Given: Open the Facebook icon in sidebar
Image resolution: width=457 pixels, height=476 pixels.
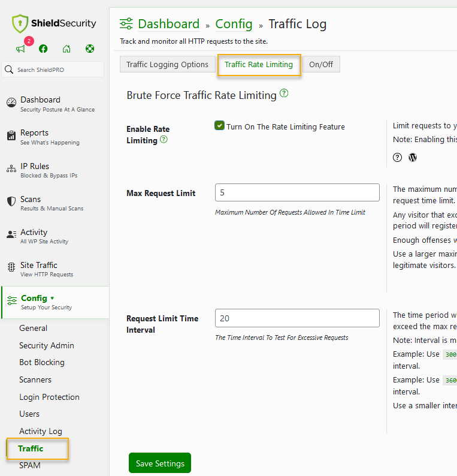Looking at the screenshot, I should pos(43,49).
